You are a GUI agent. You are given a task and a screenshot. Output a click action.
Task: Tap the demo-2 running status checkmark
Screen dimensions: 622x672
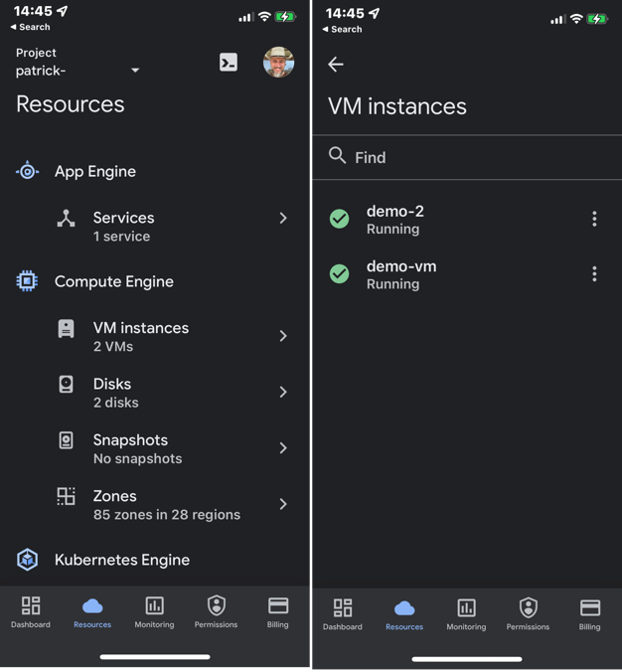tap(339, 219)
